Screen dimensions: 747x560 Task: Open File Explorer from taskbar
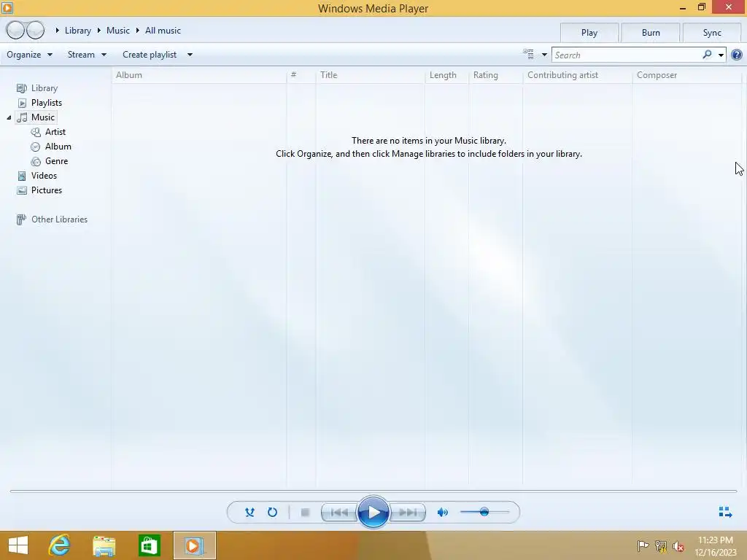pyautogui.click(x=104, y=545)
